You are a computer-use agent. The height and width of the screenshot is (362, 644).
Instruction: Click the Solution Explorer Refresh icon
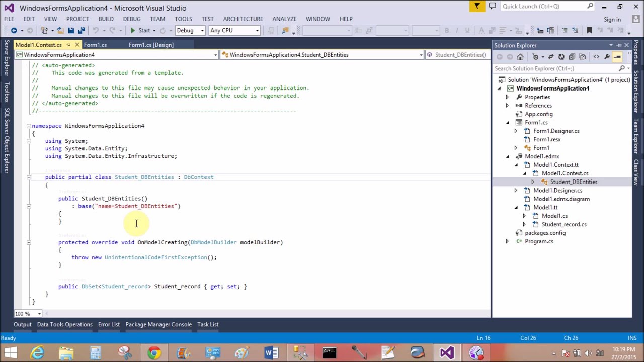(561, 57)
